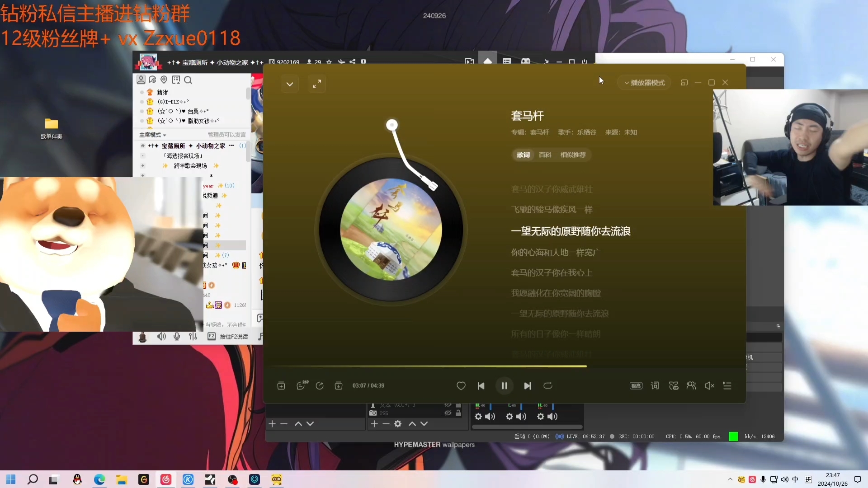Expand the 跨年歌会现场 channel

143,166
